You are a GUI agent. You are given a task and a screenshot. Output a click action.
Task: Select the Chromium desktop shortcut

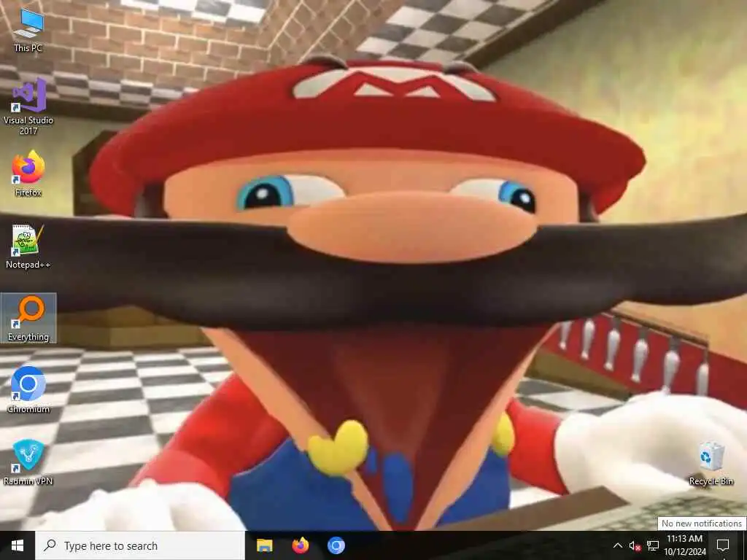click(x=28, y=390)
